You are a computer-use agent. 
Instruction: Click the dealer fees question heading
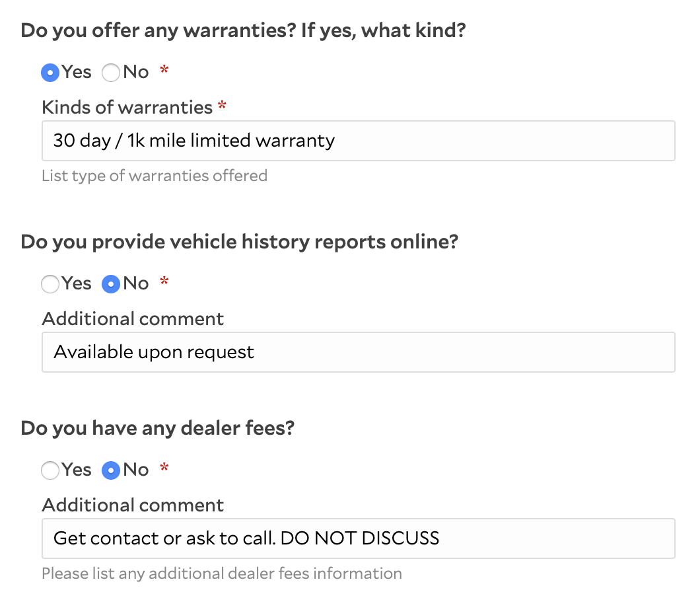coord(157,428)
